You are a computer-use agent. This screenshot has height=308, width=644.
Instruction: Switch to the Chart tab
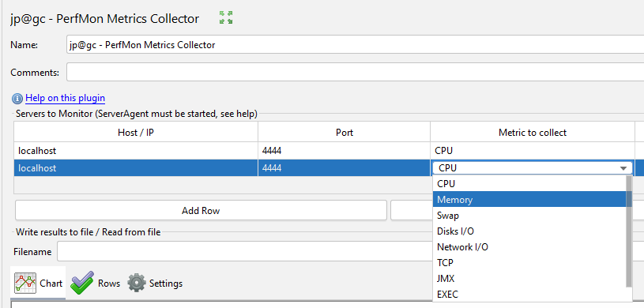click(x=39, y=283)
